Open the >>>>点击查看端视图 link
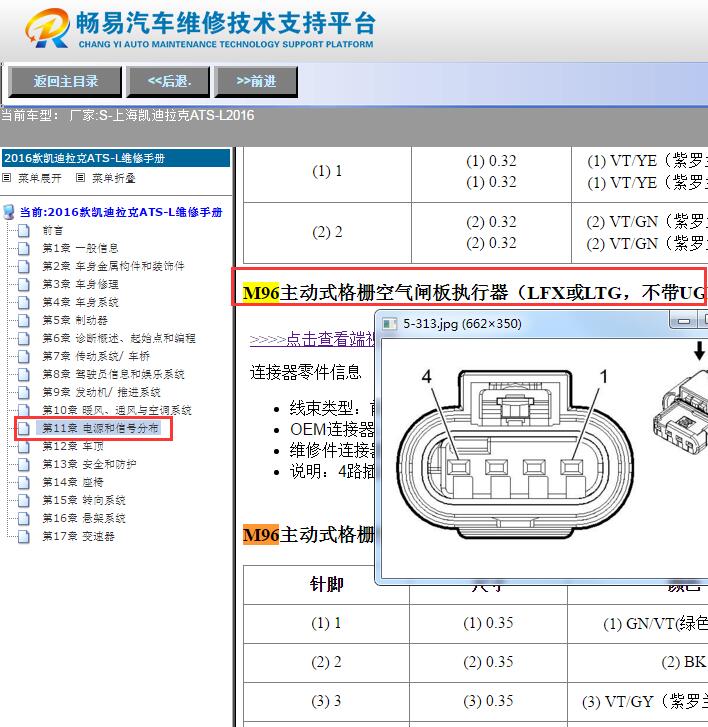Image resolution: width=708 pixels, height=727 pixels. pyautogui.click(x=312, y=339)
